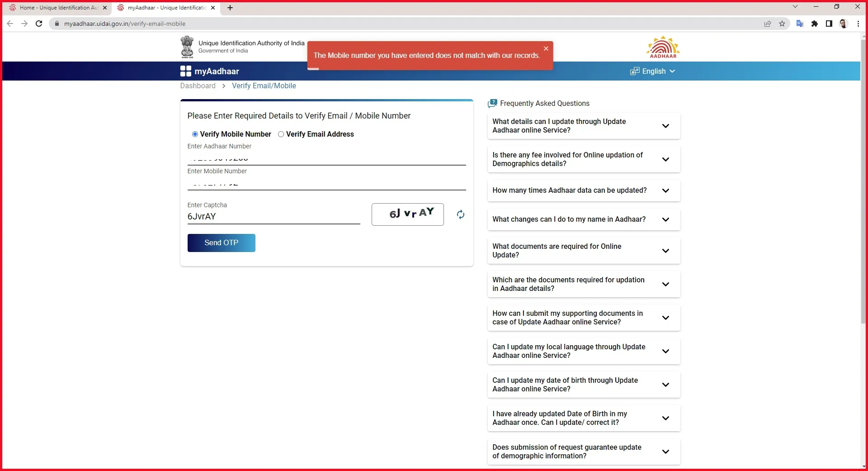The image size is (868, 471).
Task: Refresh the captcha image
Action: pyautogui.click(x=460, y=214)
